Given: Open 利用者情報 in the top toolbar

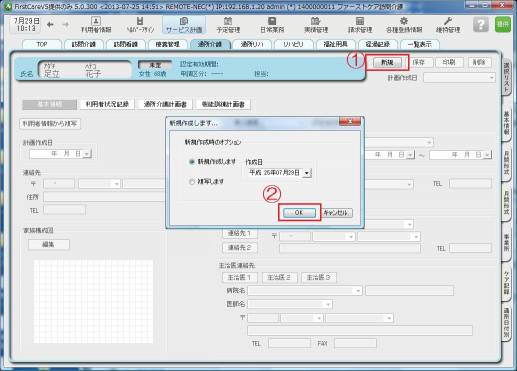Looking at the screenshot, I should coord(96,25).
